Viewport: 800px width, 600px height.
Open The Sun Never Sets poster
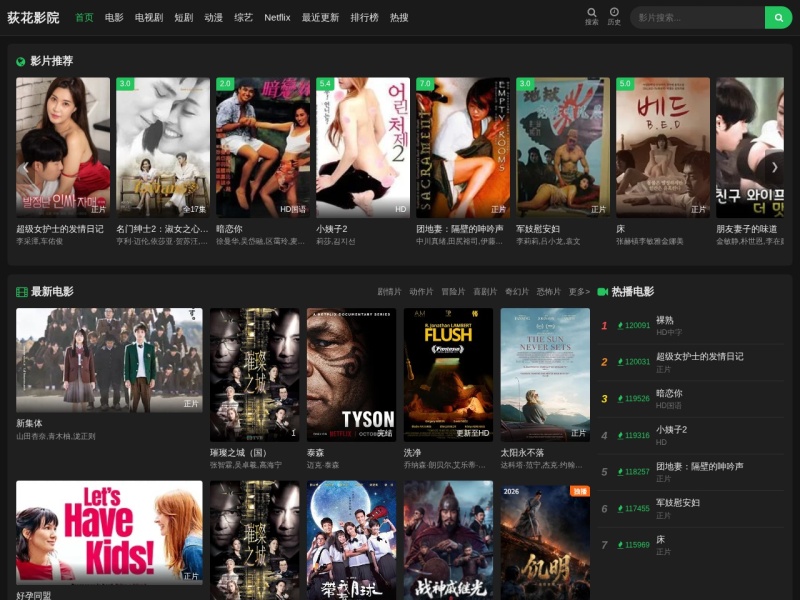(545, 374)
